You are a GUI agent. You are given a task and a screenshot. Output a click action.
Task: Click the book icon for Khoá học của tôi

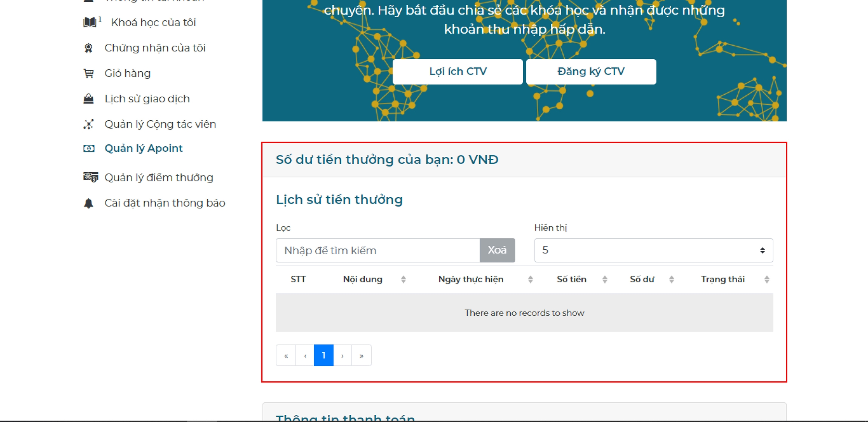click(90, 22)
